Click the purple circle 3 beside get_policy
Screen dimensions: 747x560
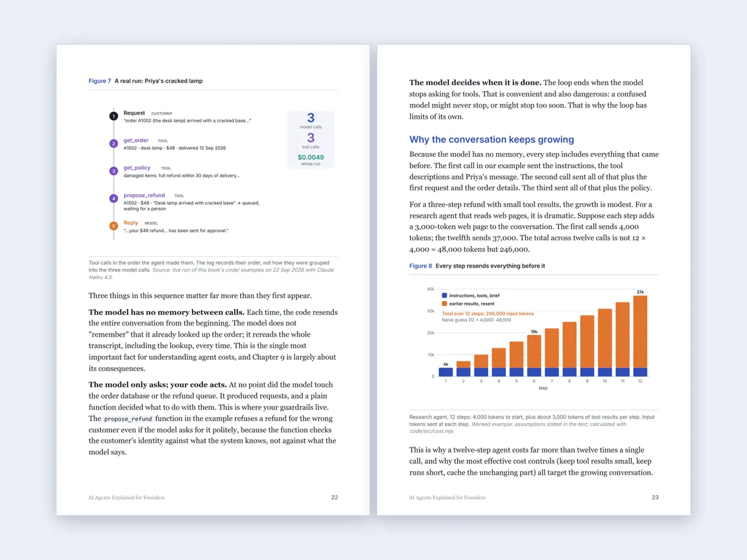(x=113, y=170)
